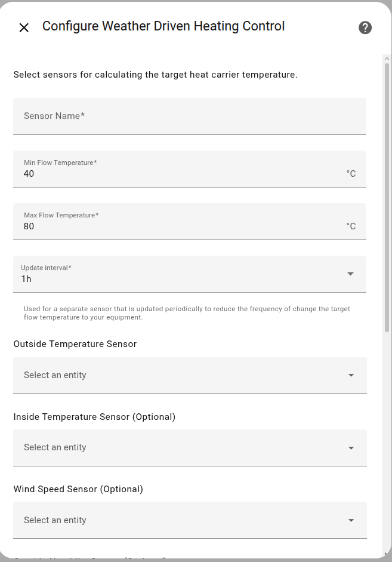392x562 pixels.
Task: Click the Inside Temperature Sensor arrow icon
Action: pyautogui.click(x=351, y=448)
